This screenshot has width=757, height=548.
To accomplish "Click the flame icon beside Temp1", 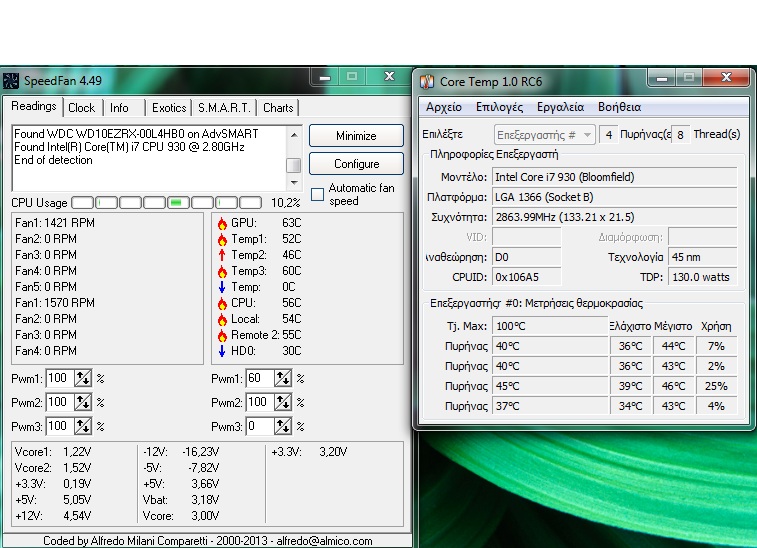I will 222,239.
